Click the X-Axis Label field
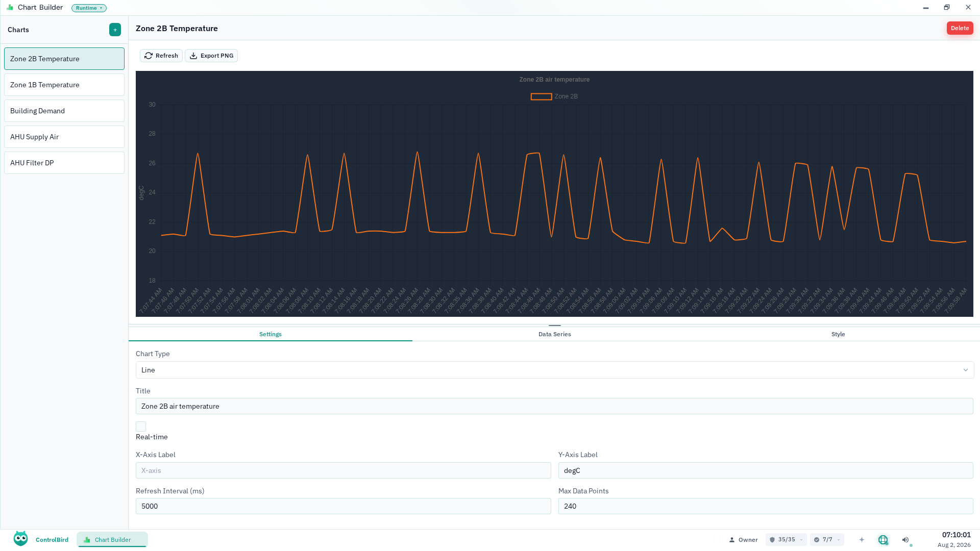Image resolution: width=980 pixels, height=551 pixels. click(x=344, y=470)
